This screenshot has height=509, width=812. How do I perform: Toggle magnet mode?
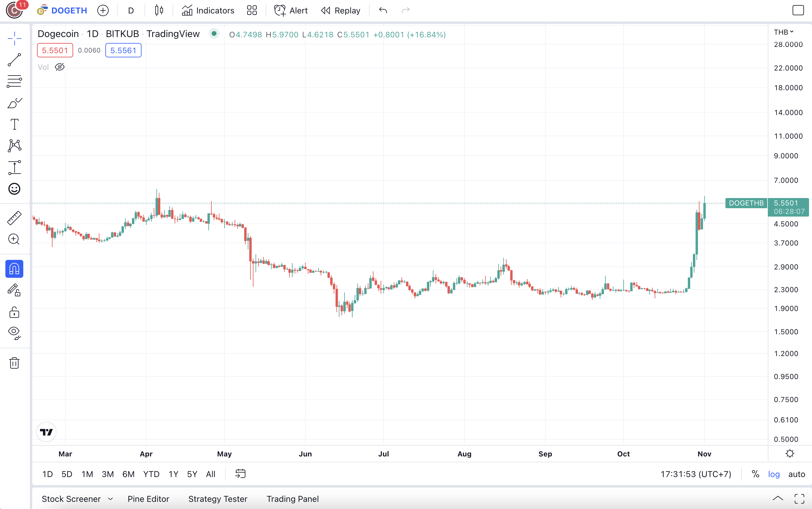[x=14, y=269]
